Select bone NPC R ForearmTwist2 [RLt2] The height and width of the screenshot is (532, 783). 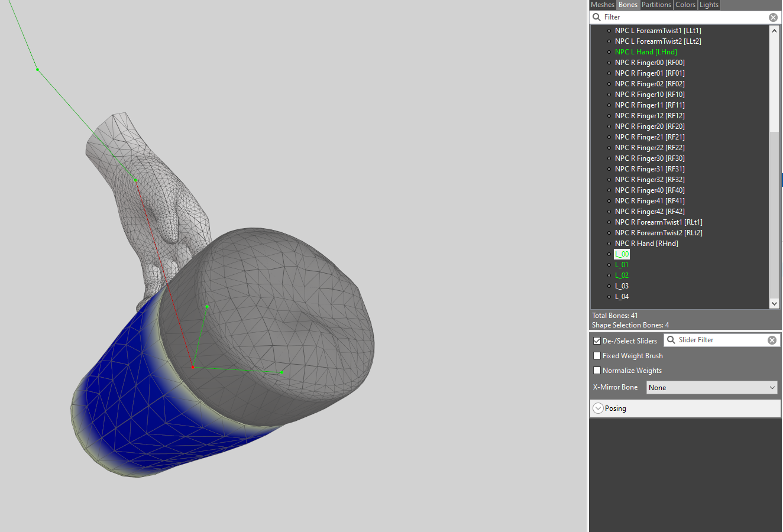pos(659,233)
